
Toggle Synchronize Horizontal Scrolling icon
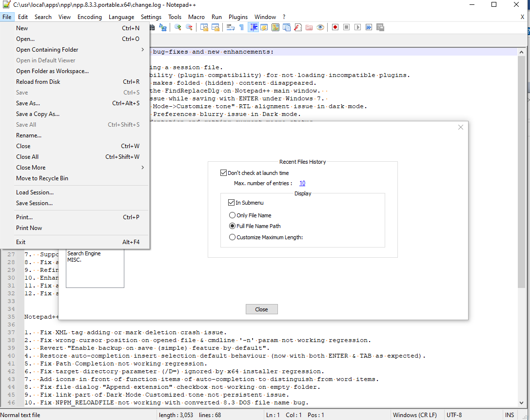216,27
